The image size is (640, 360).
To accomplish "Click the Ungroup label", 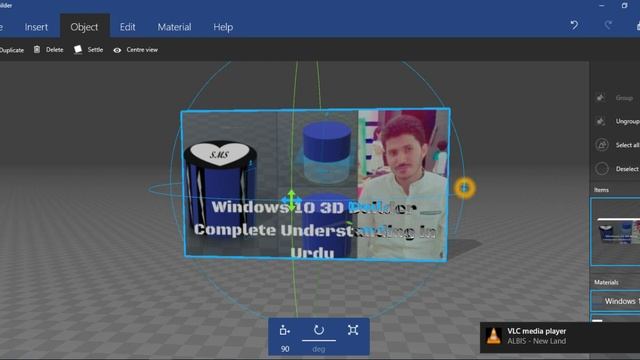I will [627, 121].
